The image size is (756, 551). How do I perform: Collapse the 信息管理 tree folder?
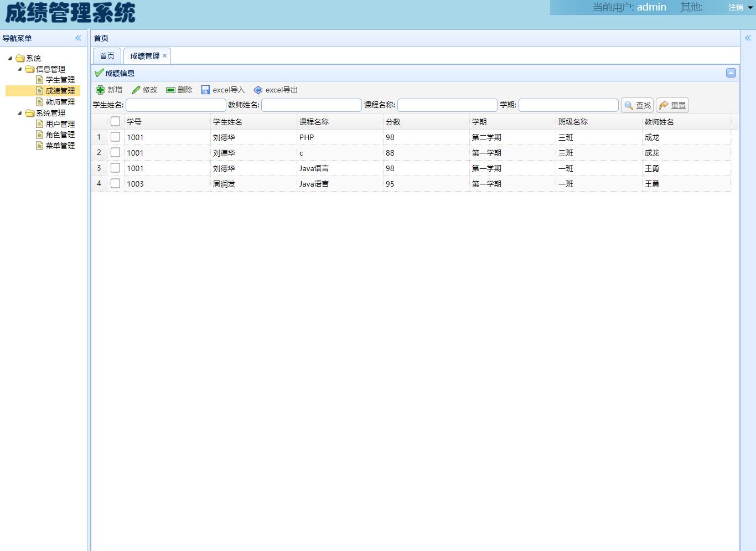[x=20, y=69]
